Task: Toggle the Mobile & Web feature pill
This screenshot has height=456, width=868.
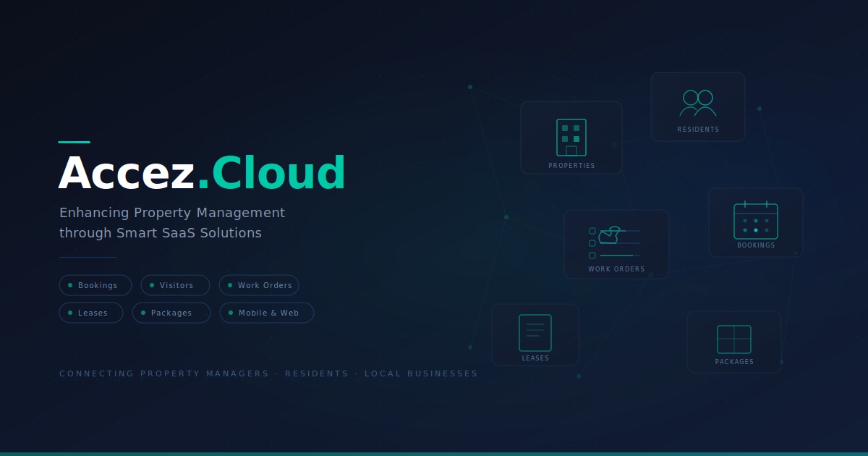Action: click(266, 313)
